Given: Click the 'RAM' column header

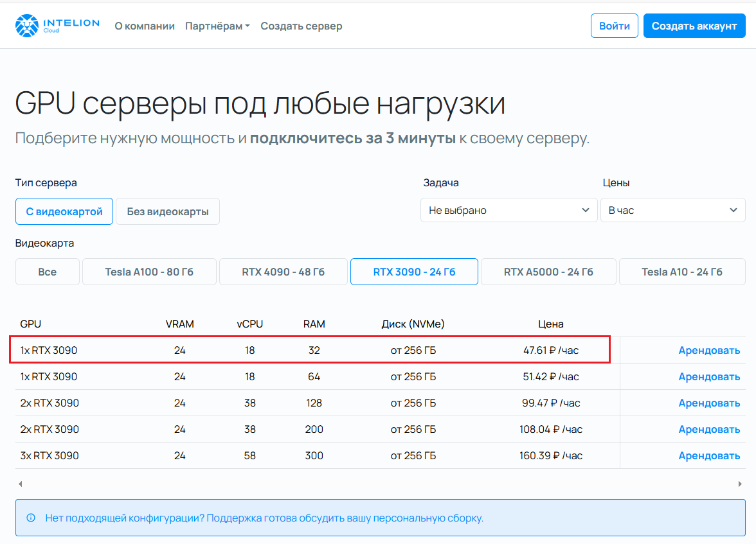Looking at the screenshot, I should pos(314,324).
